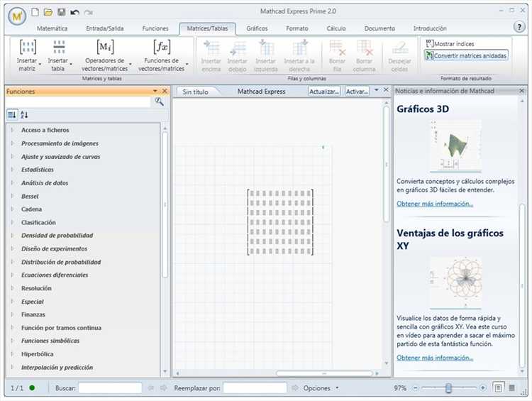Open the Opciones dropdown in search bar
The height and width of the screenshot is (401, 532).
coord(321,388)
